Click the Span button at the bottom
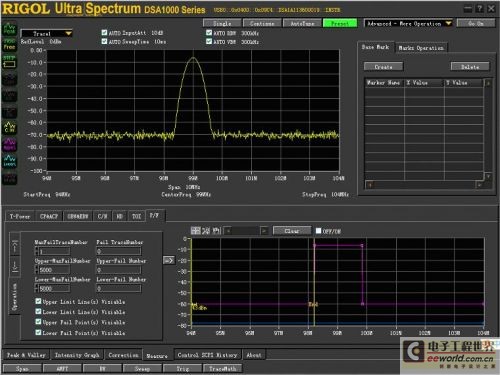 tap(22, 369)
